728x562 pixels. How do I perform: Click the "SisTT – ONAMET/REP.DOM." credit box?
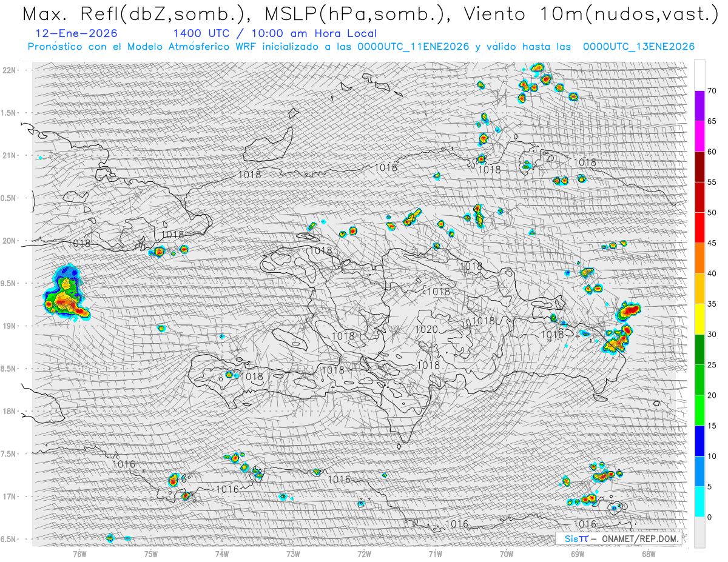tap(618, 538)
